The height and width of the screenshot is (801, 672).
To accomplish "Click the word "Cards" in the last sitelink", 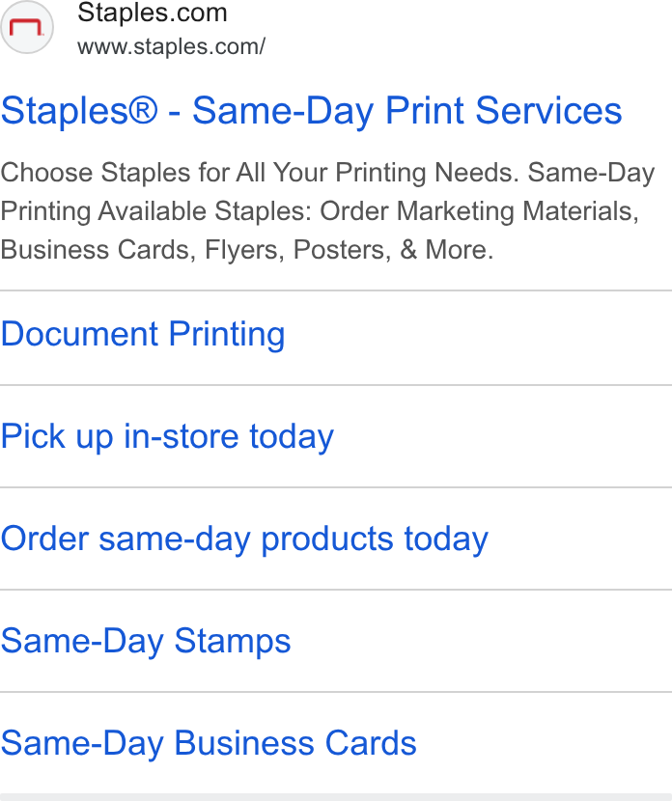I will click(x=371, y=743).
